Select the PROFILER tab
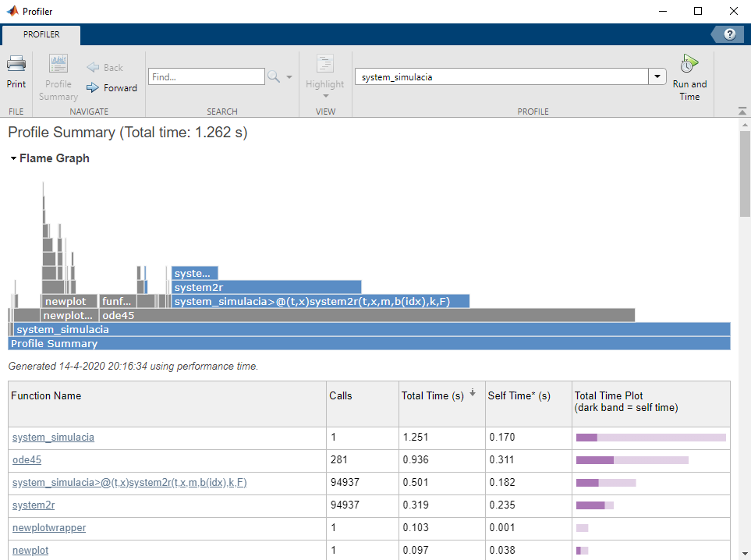Image resolution: width=751 pixels, height=560 pixels. pos(41,34)
